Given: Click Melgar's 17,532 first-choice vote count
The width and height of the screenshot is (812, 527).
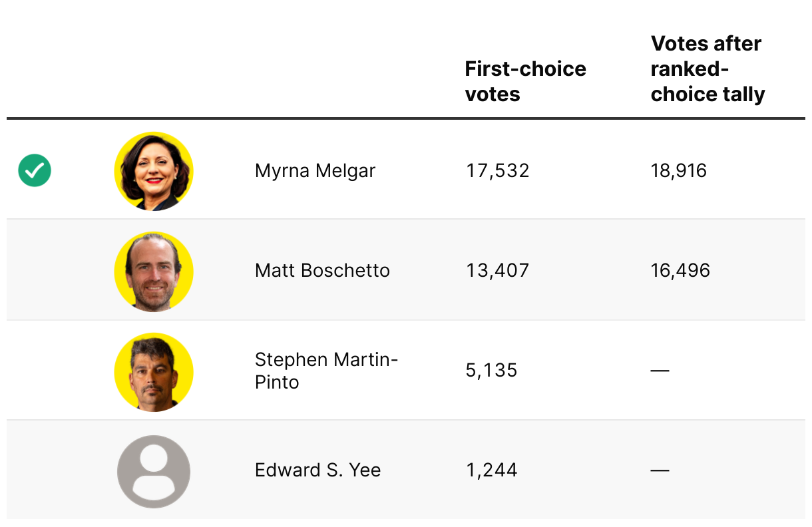Looking at the screenshot, I should tap(497, 171).
